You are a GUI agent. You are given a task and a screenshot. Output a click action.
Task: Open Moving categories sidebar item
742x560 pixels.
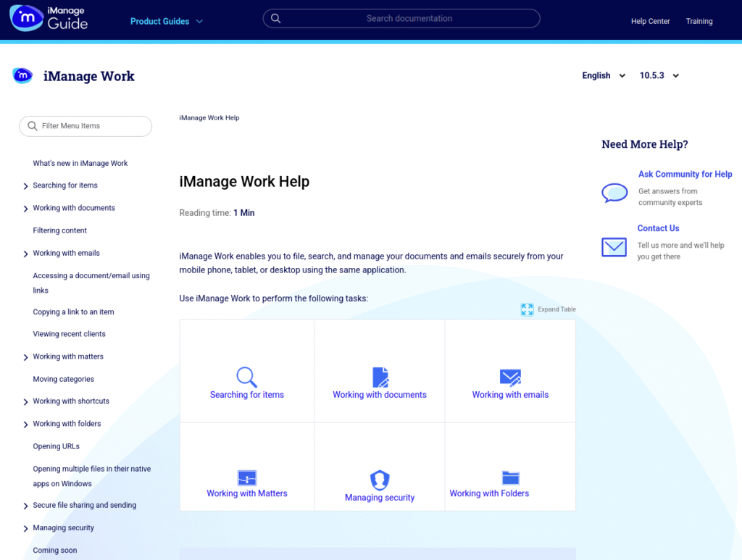64,379
